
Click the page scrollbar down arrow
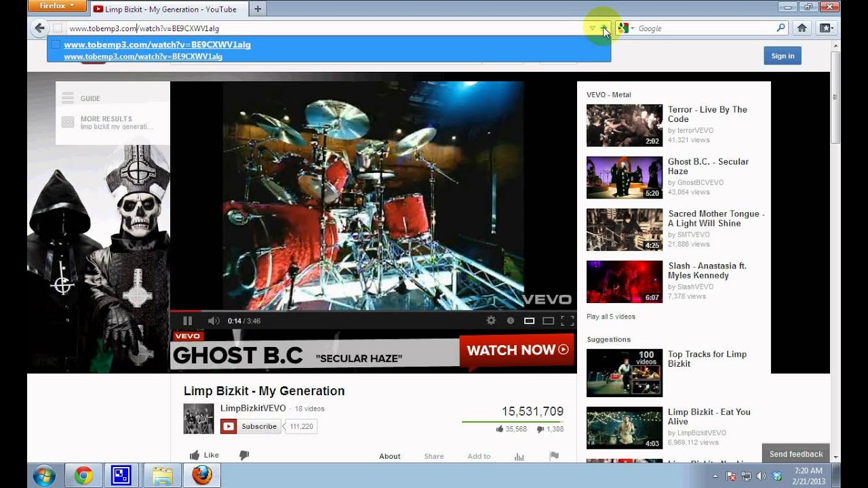pos(835,457)
